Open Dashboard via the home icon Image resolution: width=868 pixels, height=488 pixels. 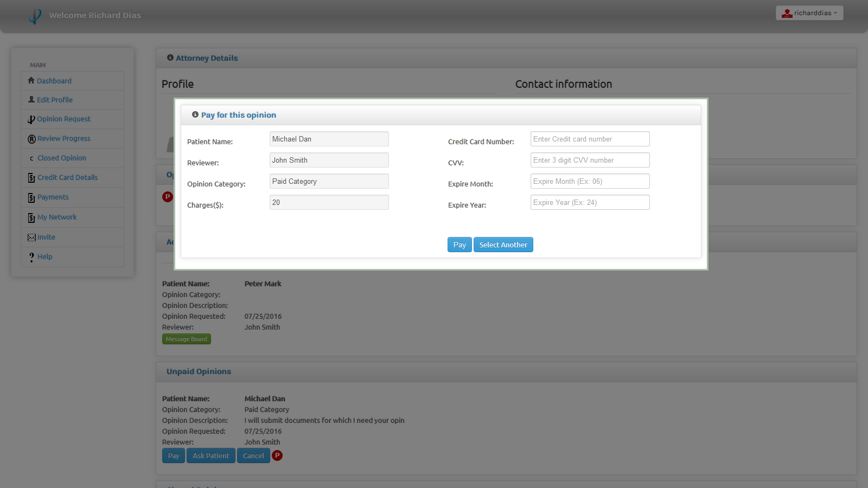[31, 80]
